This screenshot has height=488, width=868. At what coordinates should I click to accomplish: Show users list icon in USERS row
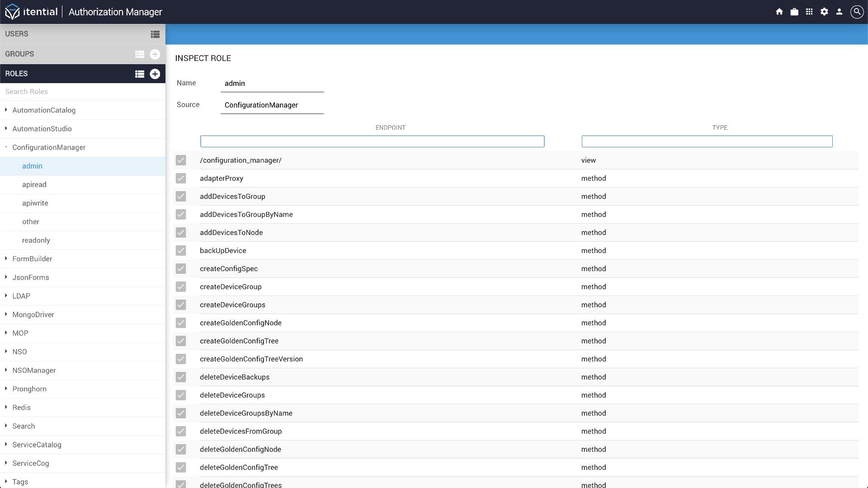155,34
